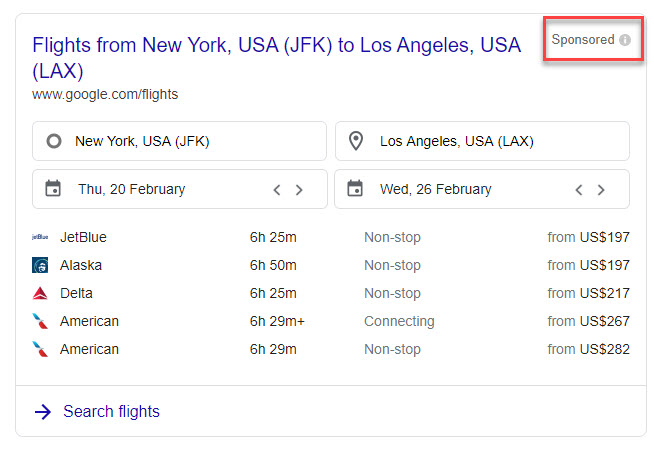Click the destination pin icon

[356, 142]
